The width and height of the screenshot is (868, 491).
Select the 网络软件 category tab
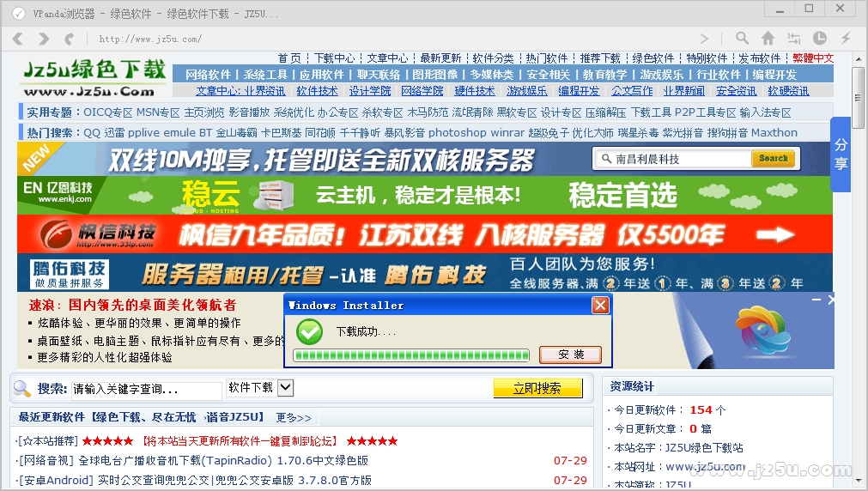[208, 75]
